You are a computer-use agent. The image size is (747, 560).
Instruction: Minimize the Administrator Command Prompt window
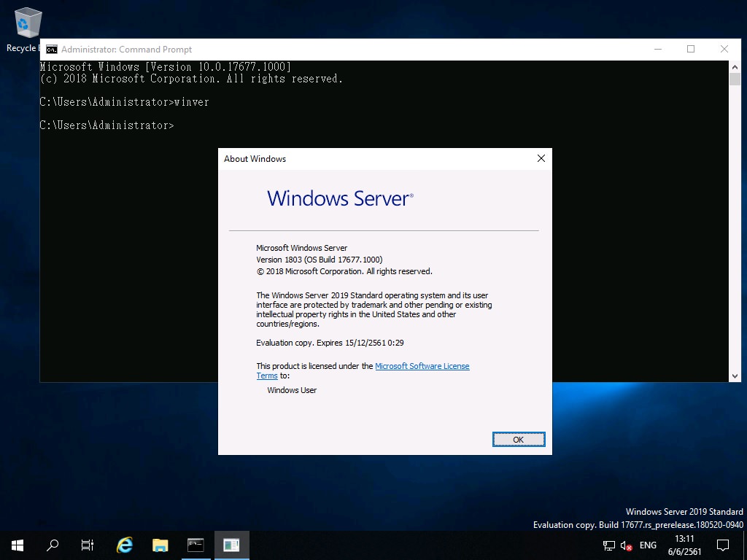click(657, 49)
